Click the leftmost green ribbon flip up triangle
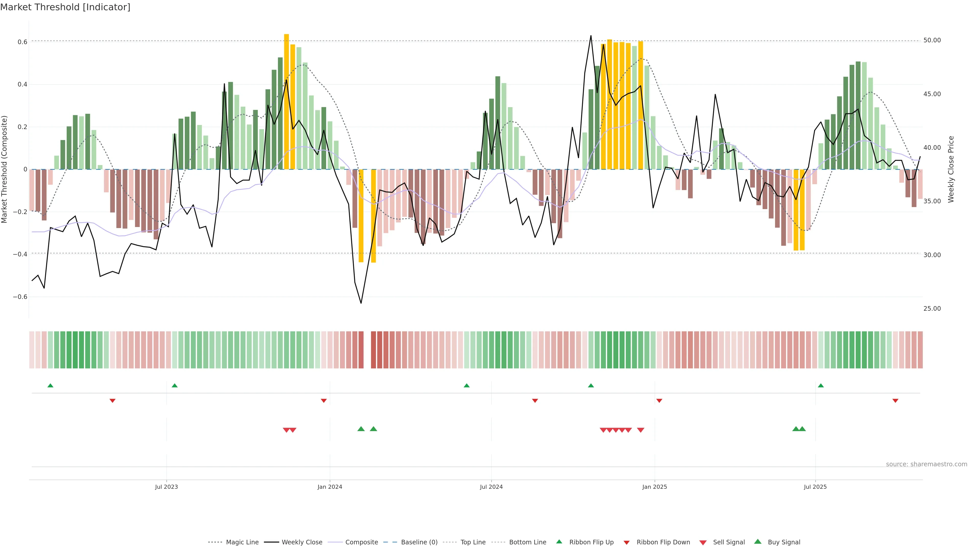 [50, 386]
